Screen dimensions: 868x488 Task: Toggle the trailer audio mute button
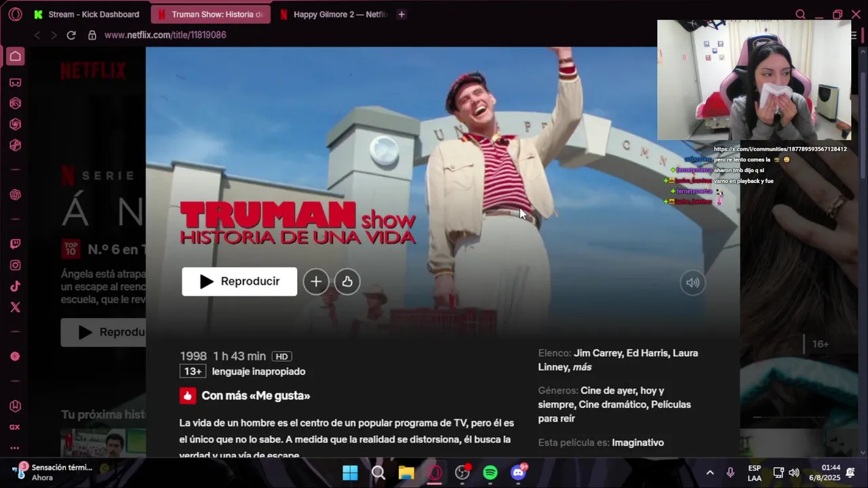(692, 283)
